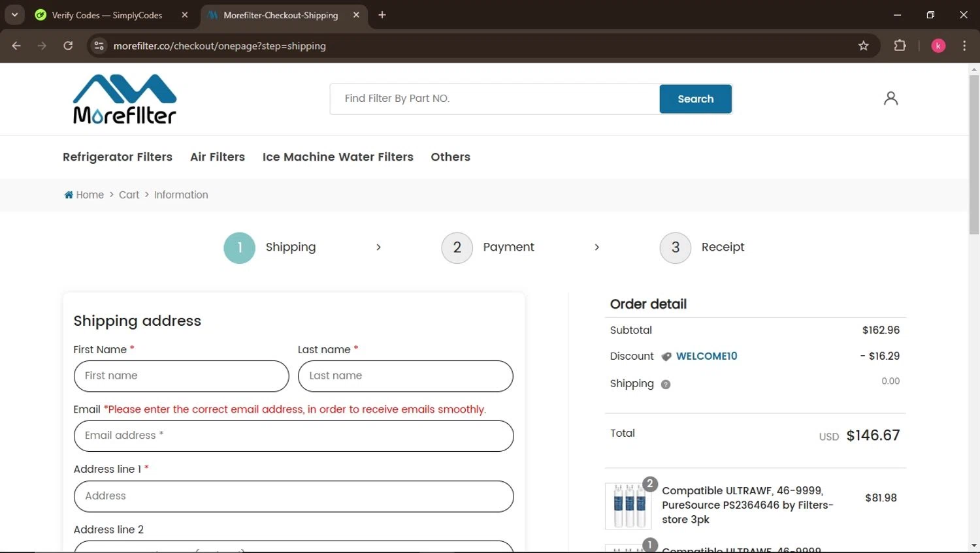The height and width of the screenshot is (553, 980).
Task: Open the user account icon
Action: point(890,99)
